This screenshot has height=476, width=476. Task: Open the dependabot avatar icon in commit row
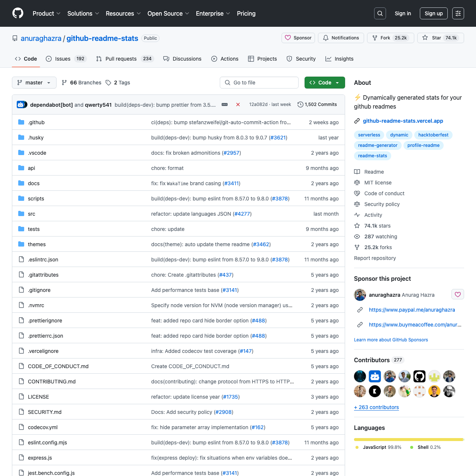[20, 104]
